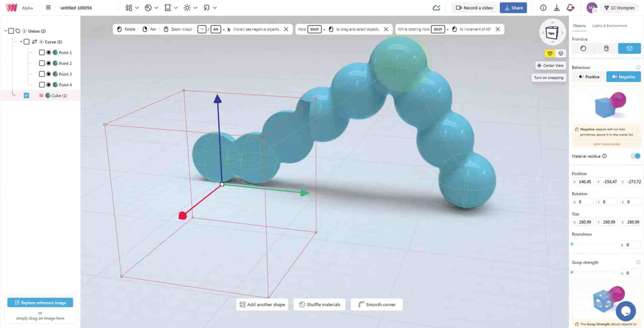The height and width of the screenshot is (328, 644).
Task: Uncheck the Cube checkbox in the scene list
Action: [27, 95]
